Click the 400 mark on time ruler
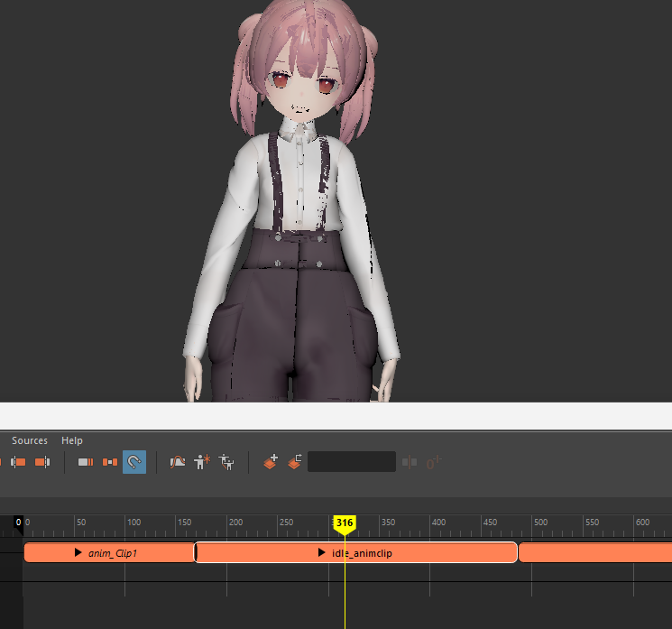 [438, 523]
